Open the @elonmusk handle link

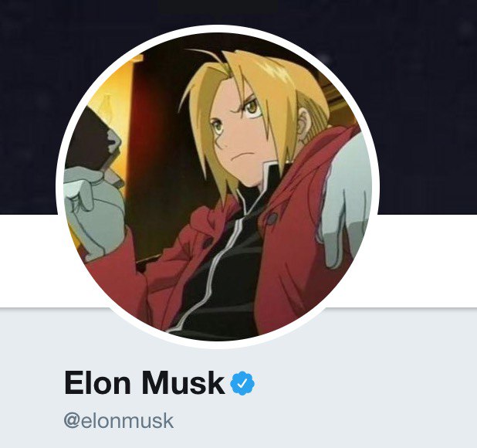coord(119,421)
